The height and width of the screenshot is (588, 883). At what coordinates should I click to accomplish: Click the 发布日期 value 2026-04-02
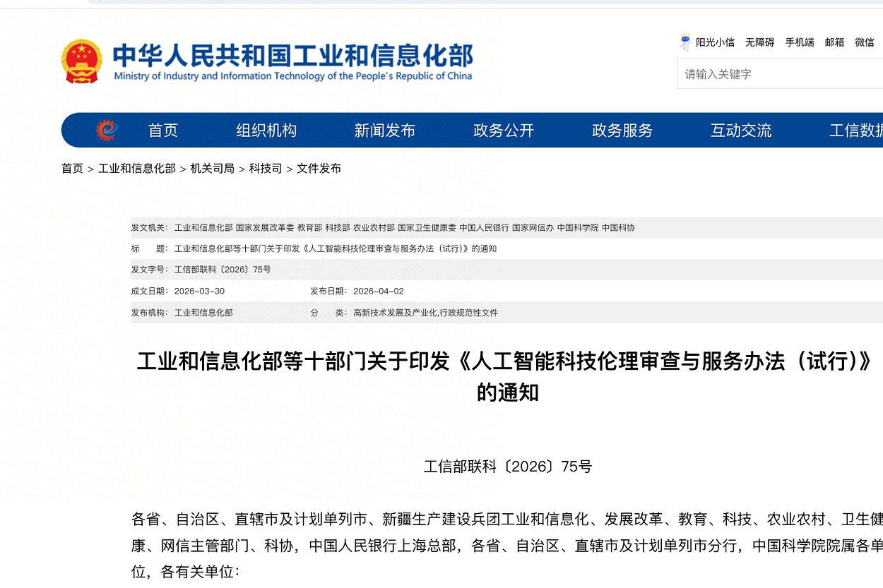pos(378,292)
